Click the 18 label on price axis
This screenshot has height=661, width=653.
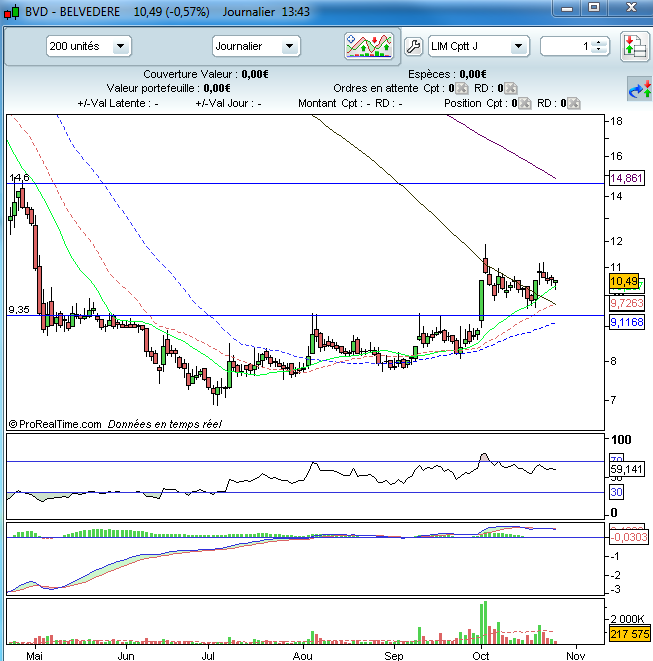tap(616, 121)
